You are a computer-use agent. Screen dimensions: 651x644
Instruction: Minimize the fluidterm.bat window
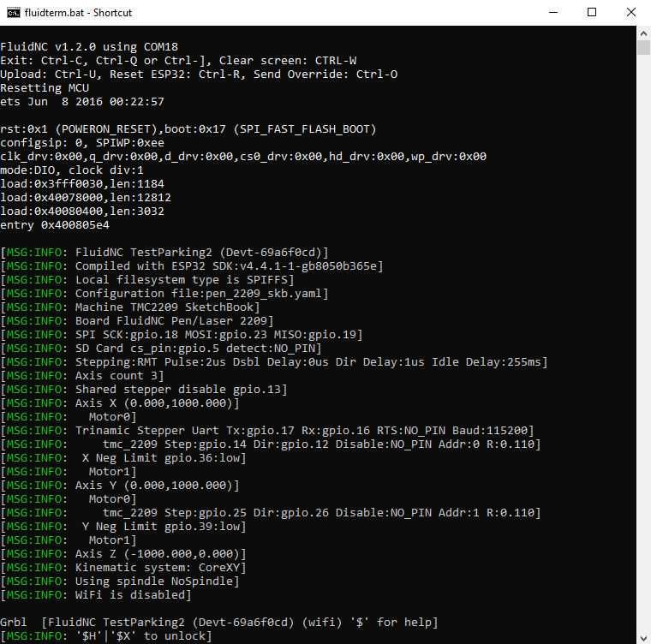tap(553, 13)
